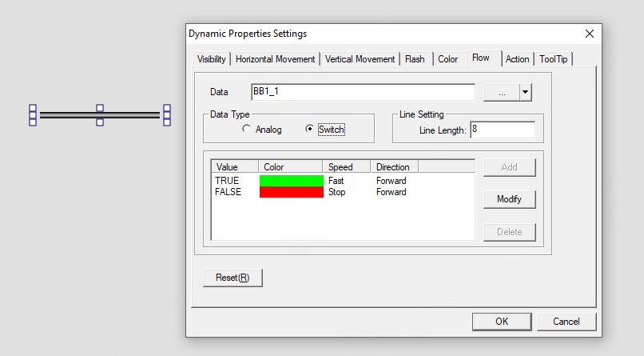Click the green color swatch for TRUE

[292, 181]
